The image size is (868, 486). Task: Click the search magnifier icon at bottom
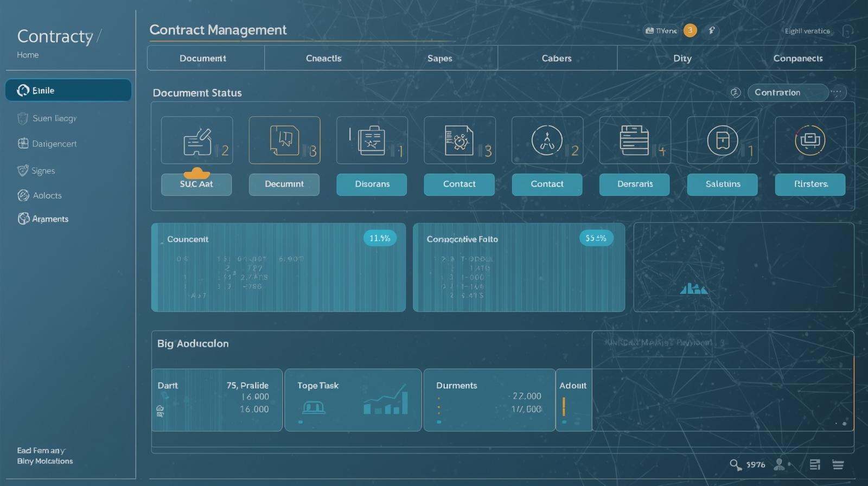pyautogui.click(x=735, y=465)
